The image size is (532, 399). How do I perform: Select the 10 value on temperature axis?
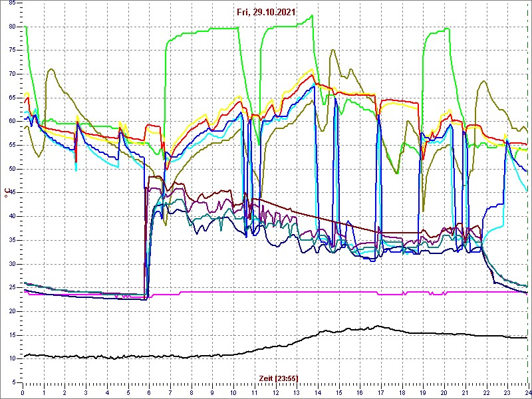[11, 359]
